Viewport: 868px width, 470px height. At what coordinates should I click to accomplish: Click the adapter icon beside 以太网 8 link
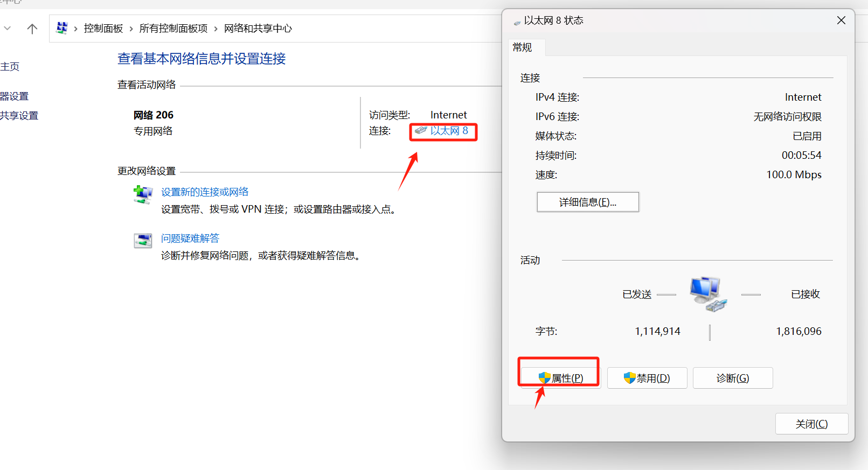421,131
